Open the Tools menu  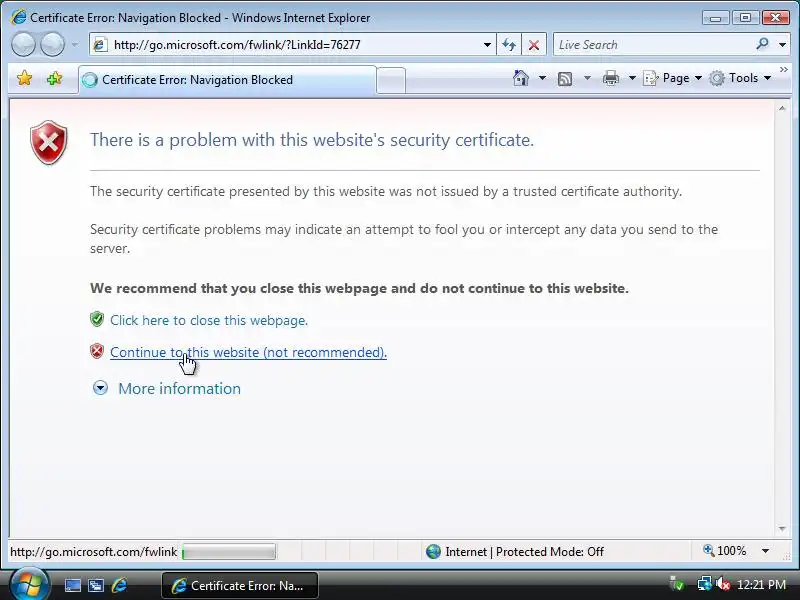coord(740,78)
